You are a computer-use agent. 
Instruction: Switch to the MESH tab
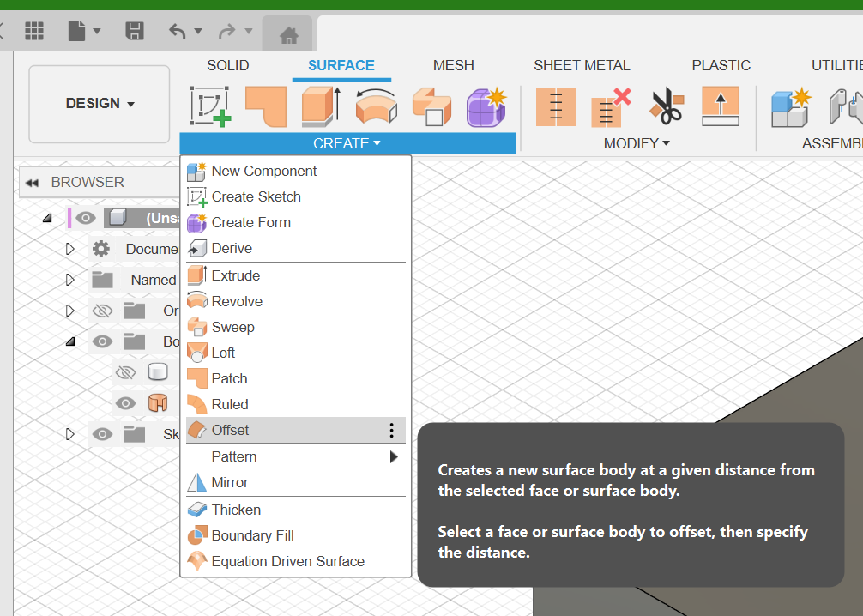tap(454, 65)
